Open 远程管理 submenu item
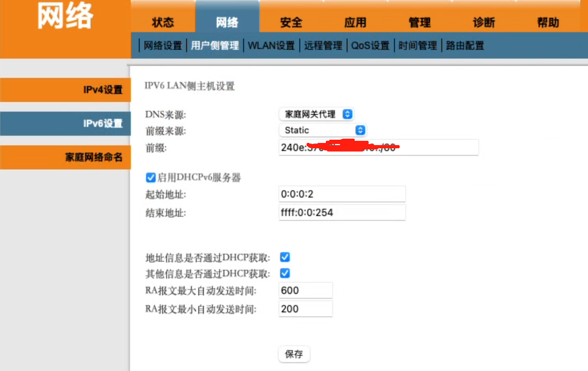The width and height of the screenshot is (588, 371). coord(323,46)
